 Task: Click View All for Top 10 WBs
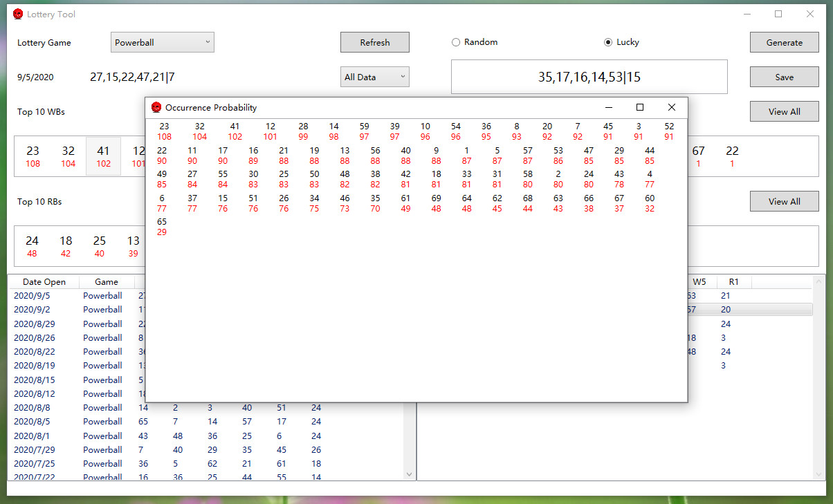785,111
